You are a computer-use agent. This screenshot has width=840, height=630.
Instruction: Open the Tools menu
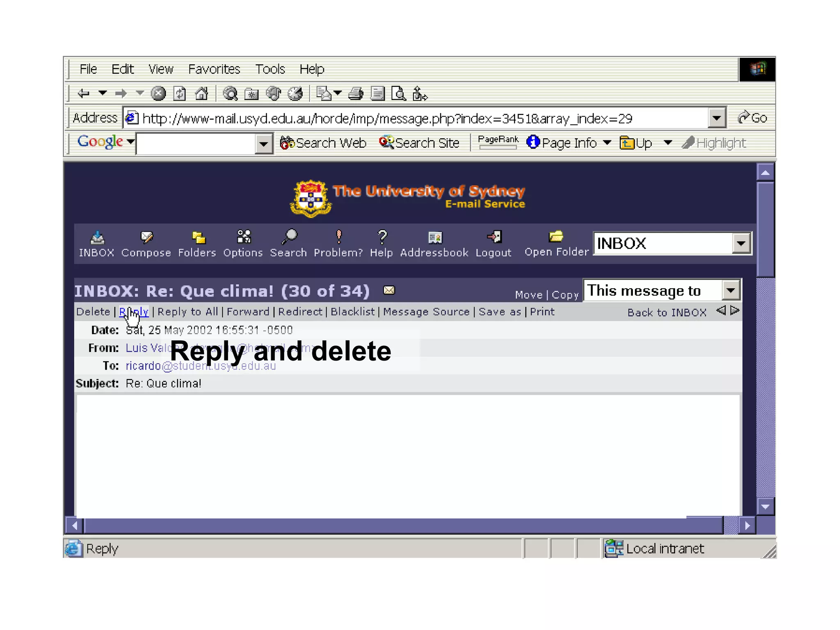pos(270,69)
